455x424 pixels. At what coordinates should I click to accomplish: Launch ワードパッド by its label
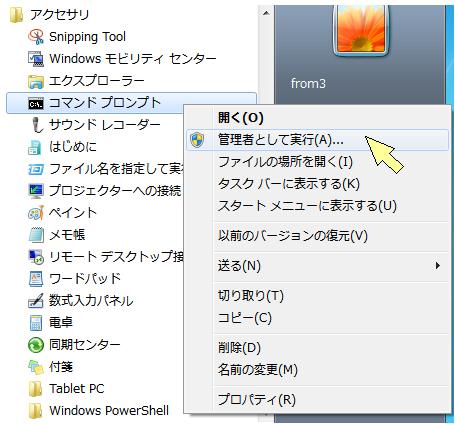coord(85,279)
